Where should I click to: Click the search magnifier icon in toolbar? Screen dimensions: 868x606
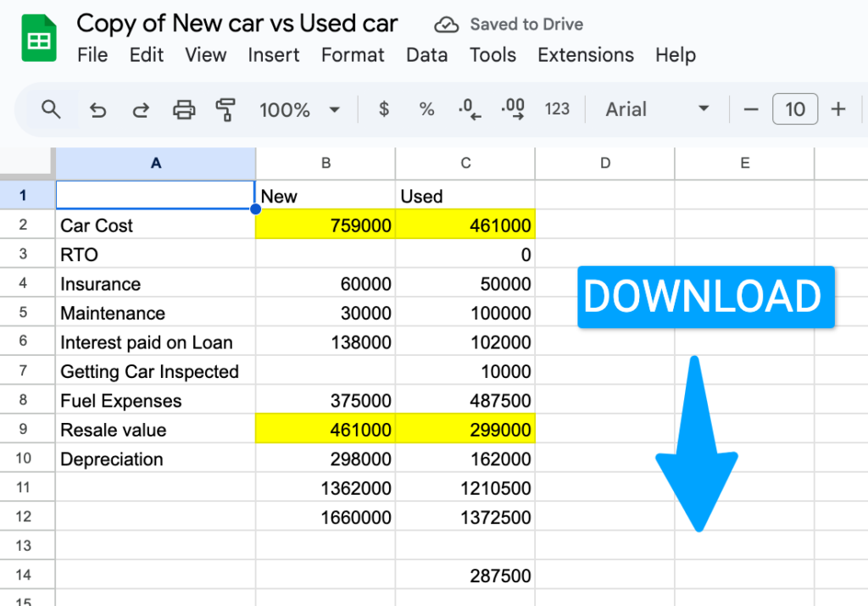pos(52,109)
